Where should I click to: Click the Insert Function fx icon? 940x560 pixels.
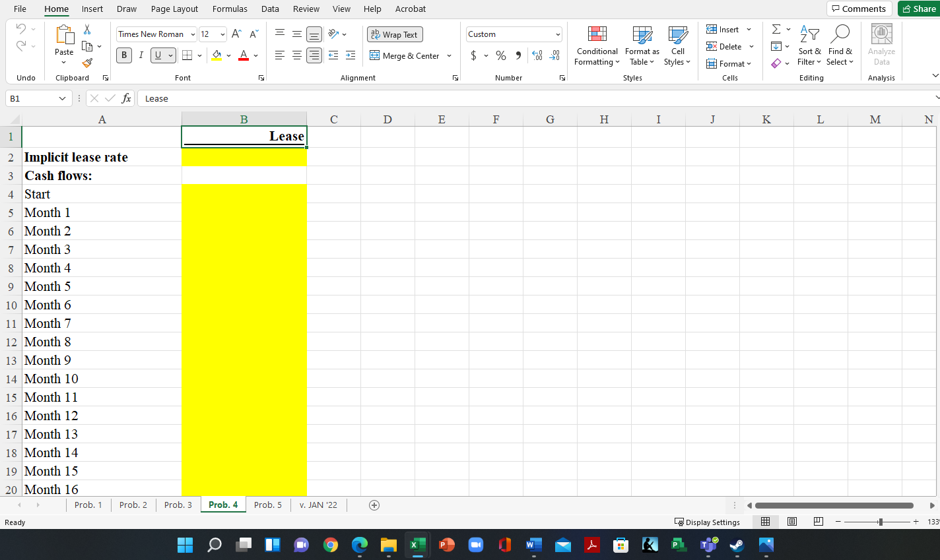coord(126,98)
